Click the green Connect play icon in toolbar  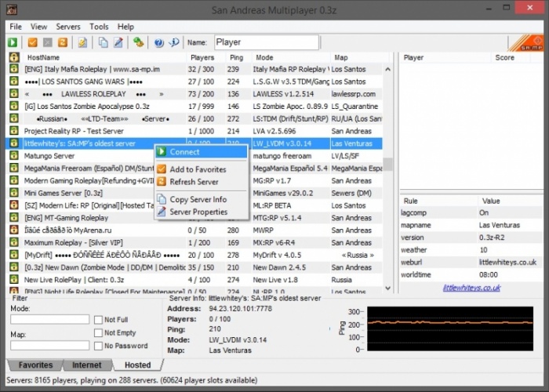[x=13, y=42]
